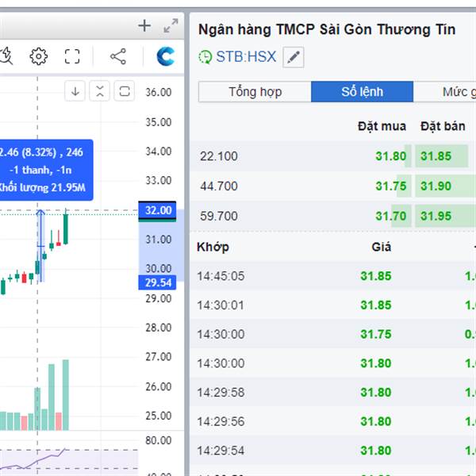Click the tallest rightmost volume bar

click(x=66, y=395)
